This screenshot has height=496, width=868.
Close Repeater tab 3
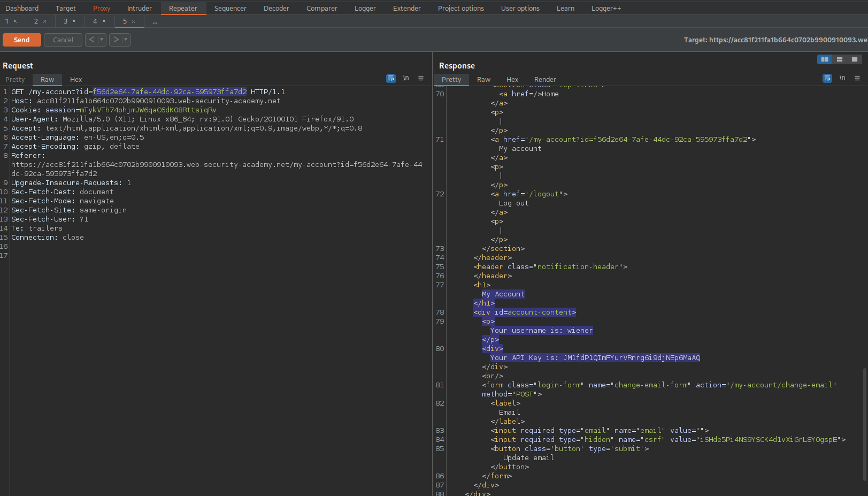click(x=74, y=21)
